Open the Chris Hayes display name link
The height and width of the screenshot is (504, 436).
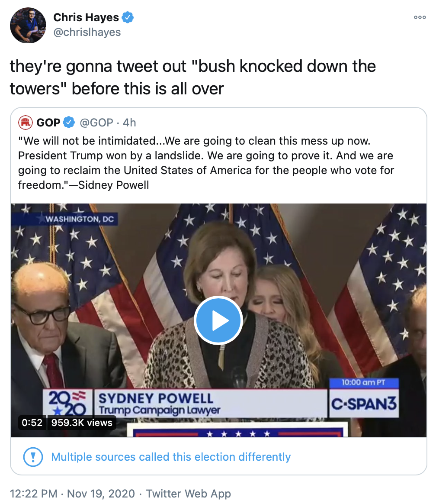86,18
